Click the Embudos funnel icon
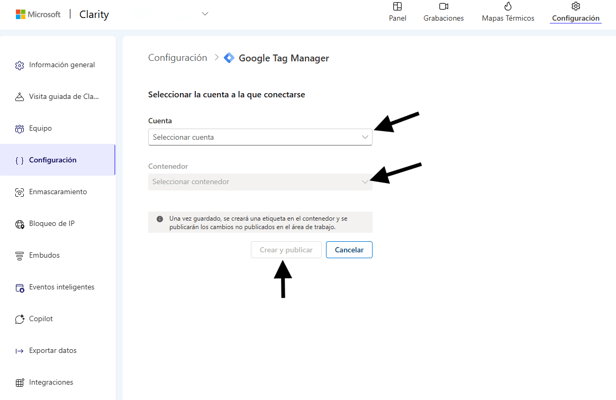Image resolution: width=616 pixels, height=400 pixels. (19, 256)
